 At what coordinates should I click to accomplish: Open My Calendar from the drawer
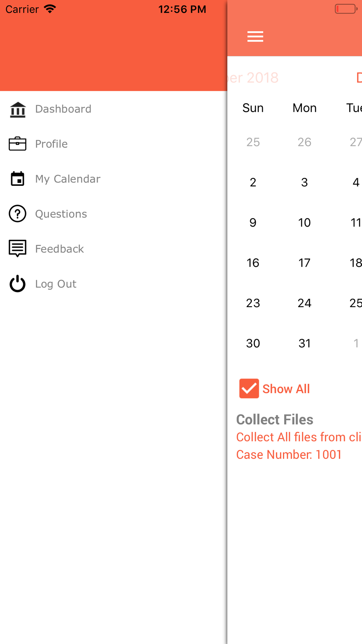click(x=68, y=179)
